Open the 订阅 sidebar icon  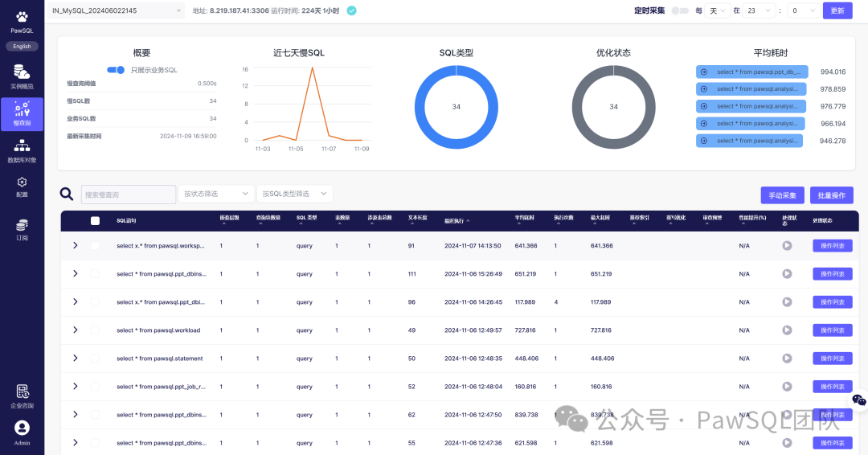pyautogui.click(x=23, y=225)
